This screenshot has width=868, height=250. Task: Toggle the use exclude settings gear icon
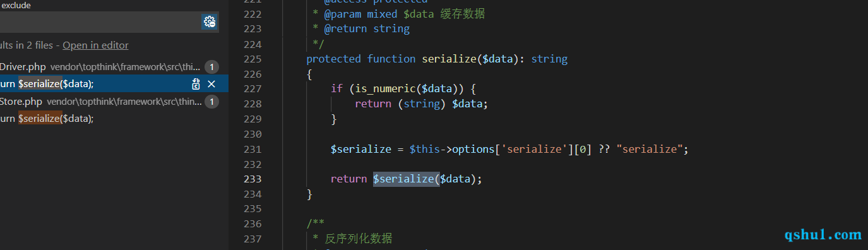(x=210, y=22)
